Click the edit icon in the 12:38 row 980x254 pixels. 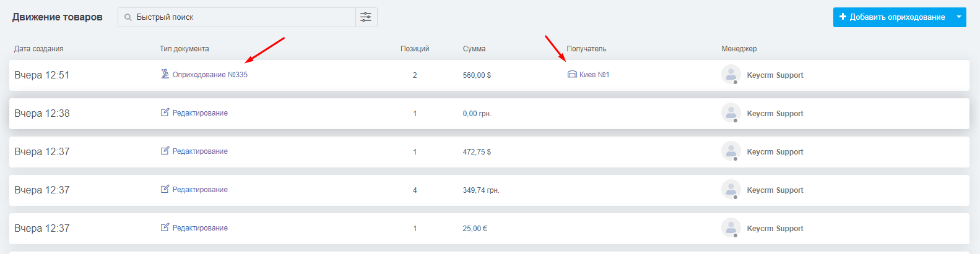tap(165, 112)
